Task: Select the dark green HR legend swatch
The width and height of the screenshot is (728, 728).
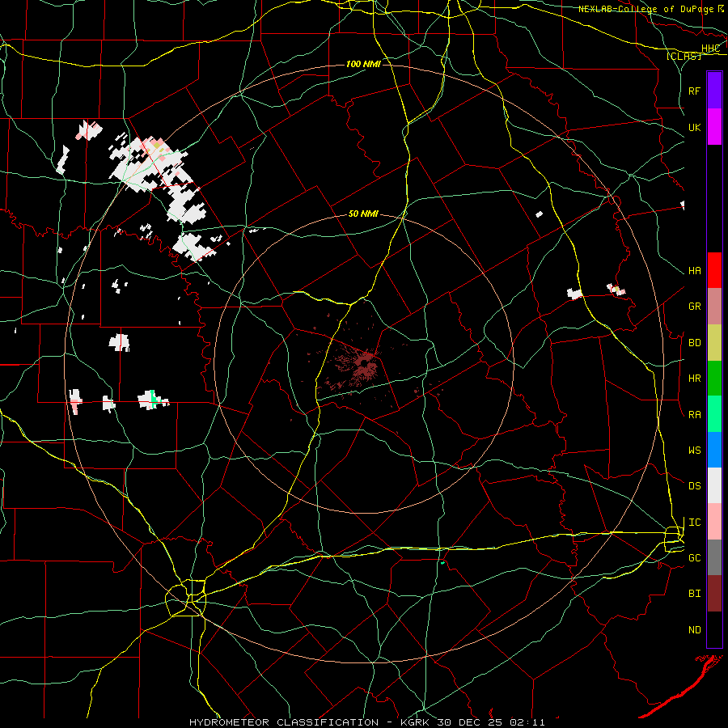Action: [714, 379]
